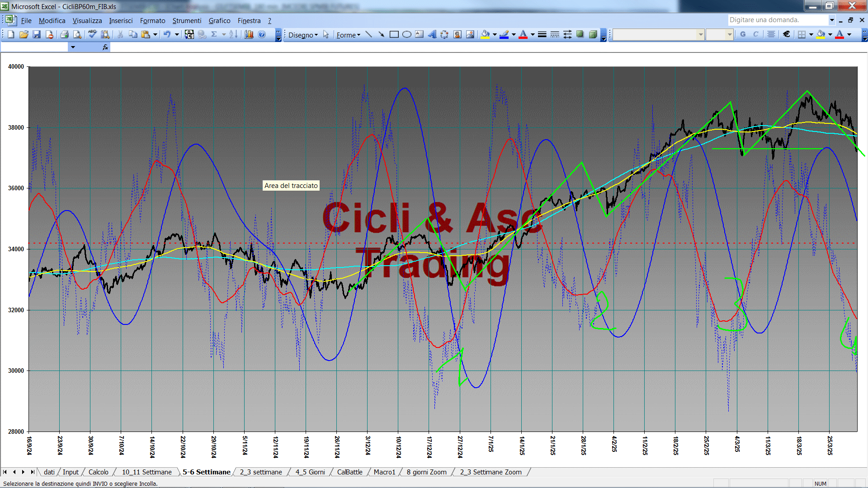Click the 'Digitare una domanda' help box
The width and height of the screenshot is (868, 488).
[x=778, y=20]
